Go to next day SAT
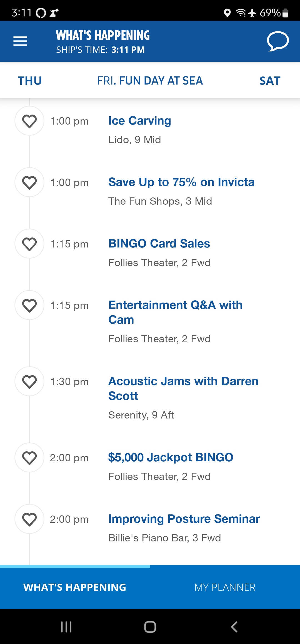This screenshot has width=300, height=644. click(270, 81)
